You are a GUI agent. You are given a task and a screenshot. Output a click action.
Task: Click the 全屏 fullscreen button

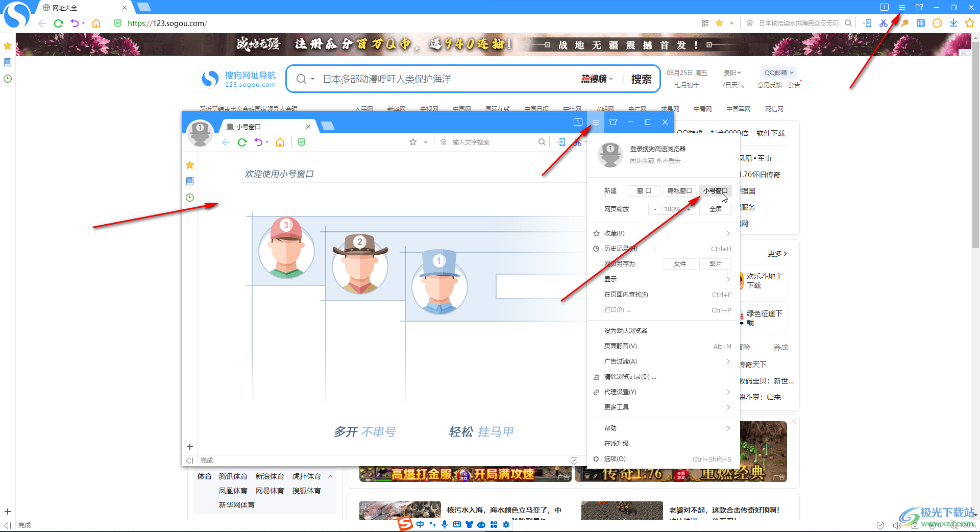click(x=716, y=209)
